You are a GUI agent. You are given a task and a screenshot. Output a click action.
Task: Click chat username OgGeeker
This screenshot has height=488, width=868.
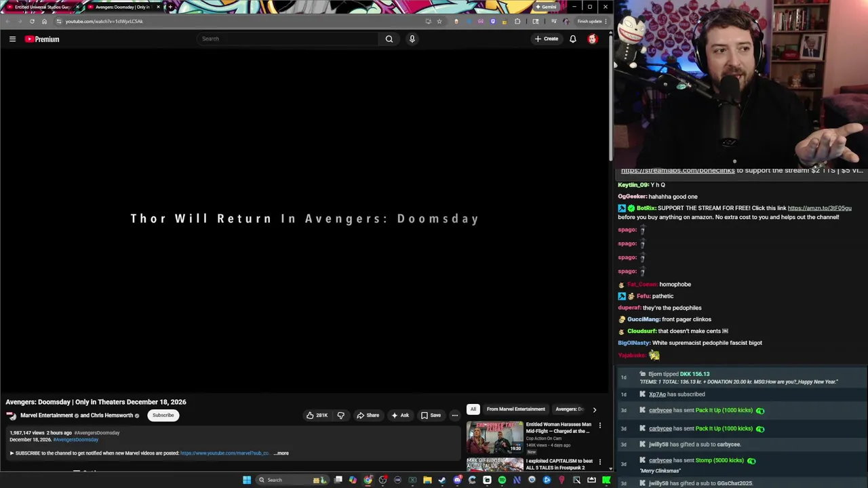pos(631,197)
